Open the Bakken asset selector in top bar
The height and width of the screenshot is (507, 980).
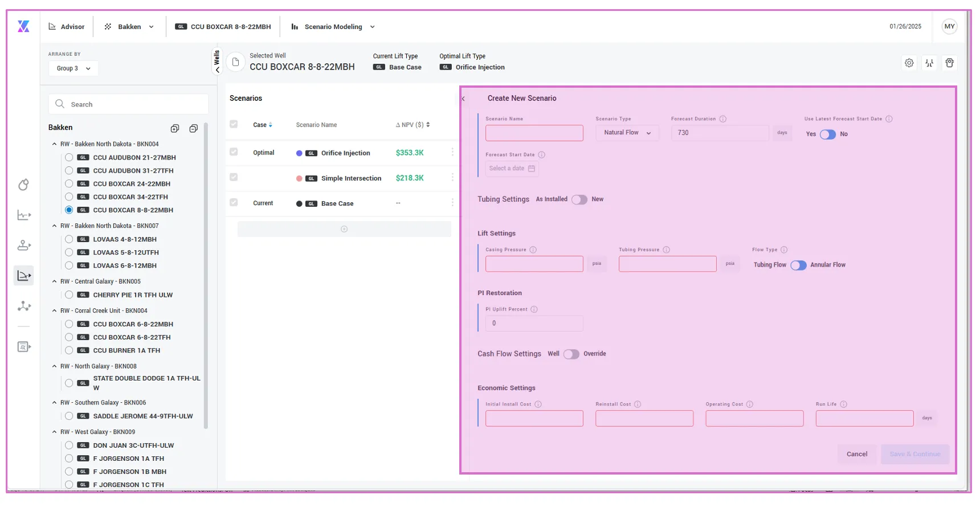pyautogui.click(x=129, y=27)
